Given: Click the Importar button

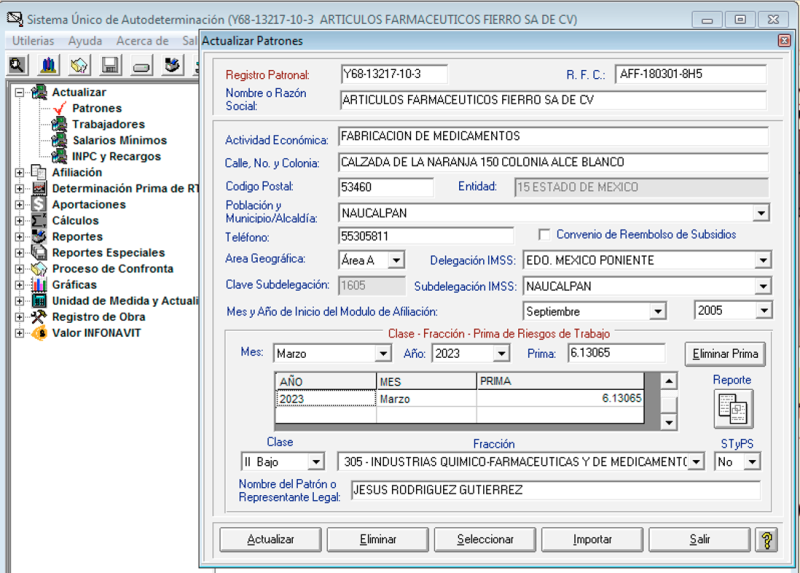Looking at the screenshot, I should click(592, 539).
